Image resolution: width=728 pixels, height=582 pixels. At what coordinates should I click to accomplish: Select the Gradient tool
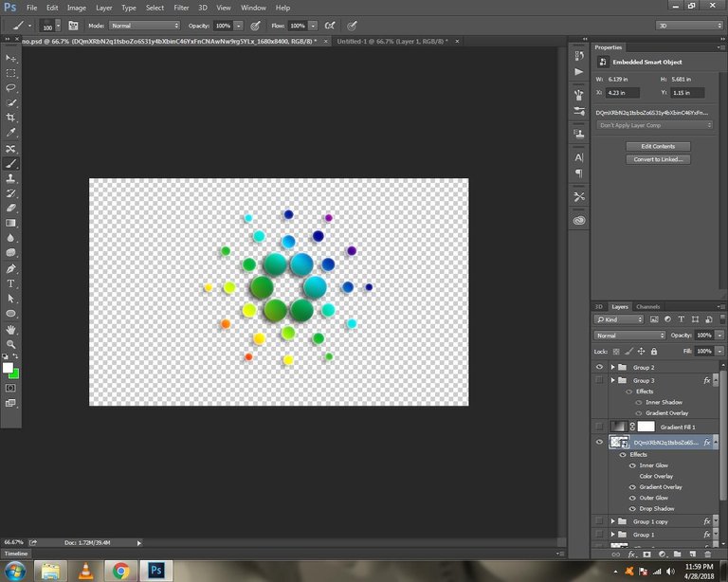pos(10,223)
